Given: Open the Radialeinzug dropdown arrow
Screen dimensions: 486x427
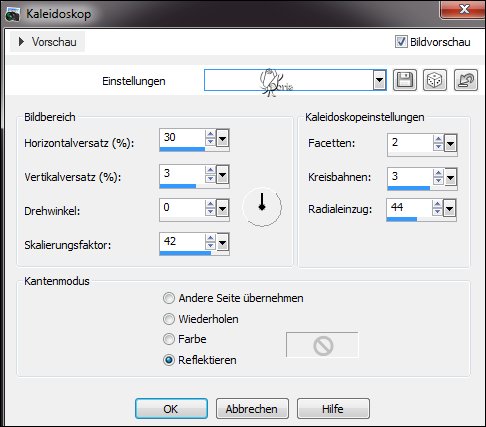Looking at the screenshot, I should coord(450,209).
